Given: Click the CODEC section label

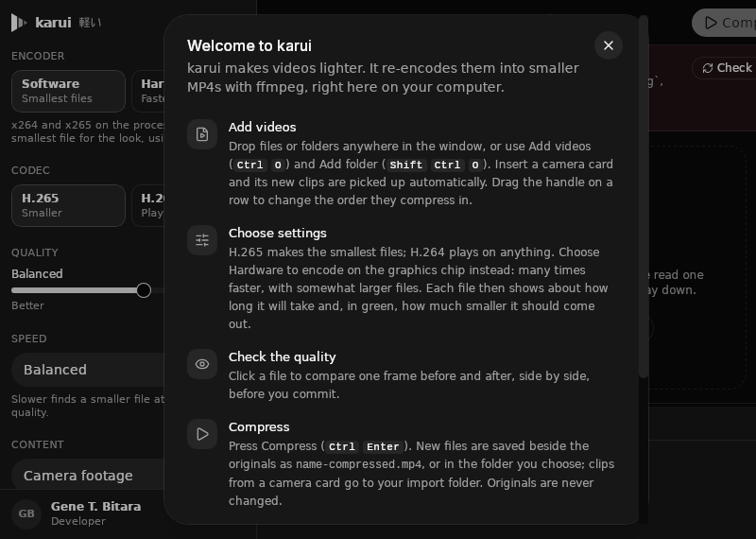Looking at the screenshot, I should click(x=30, y=170).
